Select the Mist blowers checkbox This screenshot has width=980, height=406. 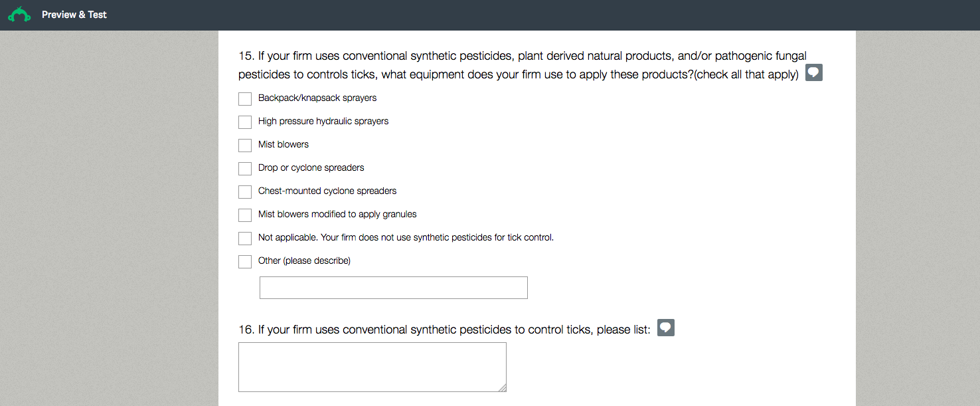[245, 146]
